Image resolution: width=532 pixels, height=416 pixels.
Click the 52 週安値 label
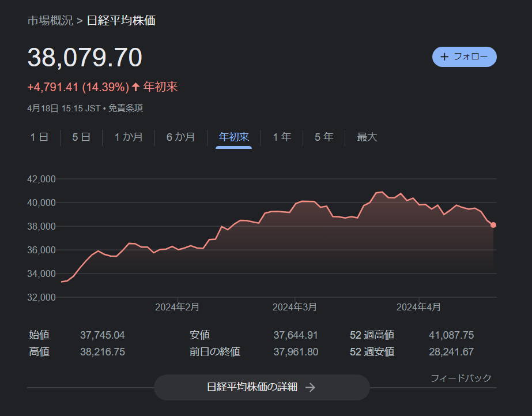tap(372, 352)
